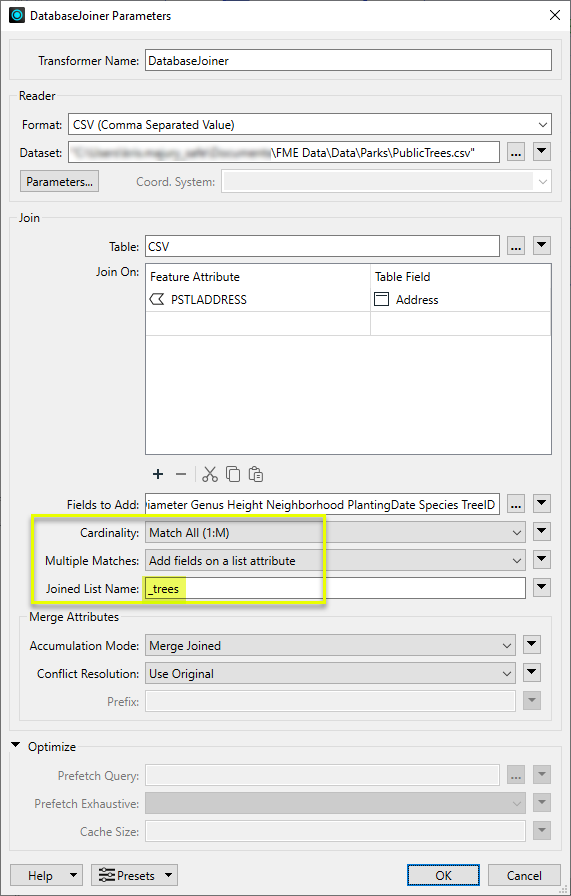Click the plus icon to add join row
Image resolution: width=571 pixels, height=896 pixels.
click(x=158, y=474)
